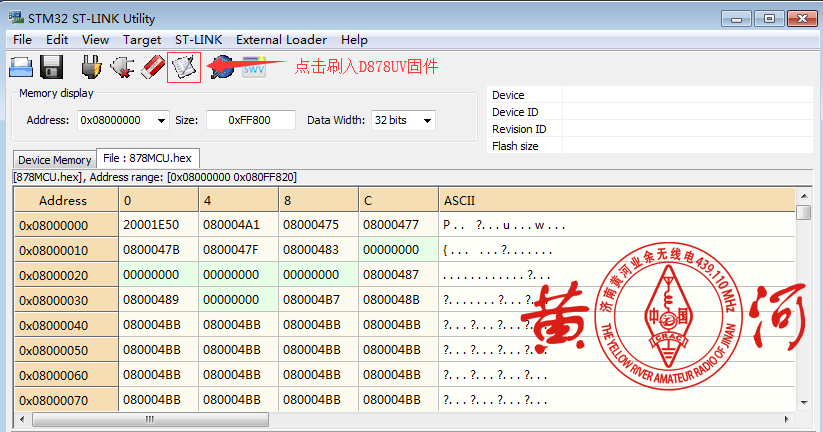Select cell value 08000475

click(x=319, y=225)
